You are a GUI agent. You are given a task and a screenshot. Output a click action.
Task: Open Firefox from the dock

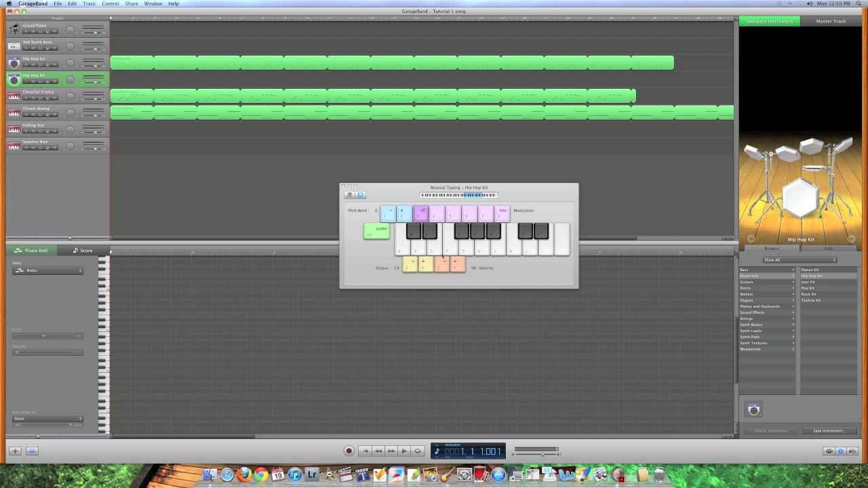click(244, 475)
